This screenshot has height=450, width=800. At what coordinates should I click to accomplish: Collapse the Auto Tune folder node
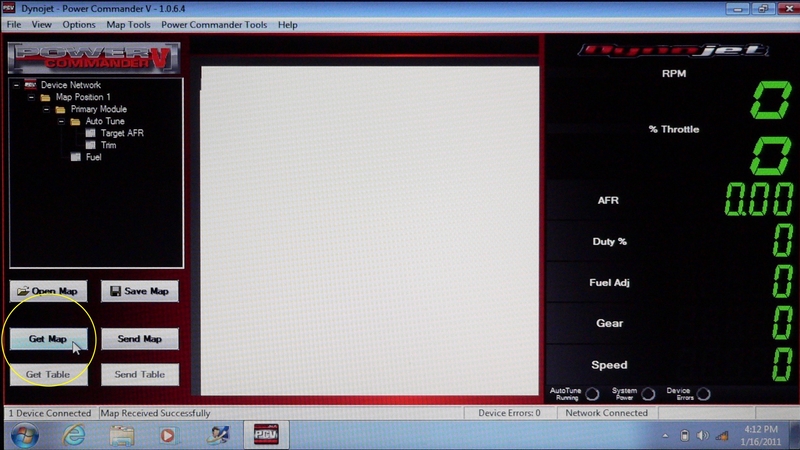click(61, 121)
